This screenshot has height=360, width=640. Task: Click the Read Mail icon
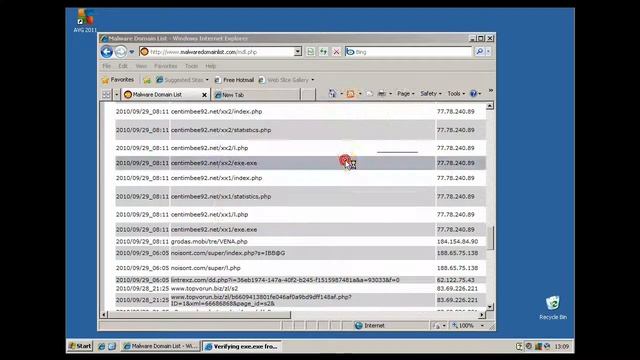pos(369,94)
